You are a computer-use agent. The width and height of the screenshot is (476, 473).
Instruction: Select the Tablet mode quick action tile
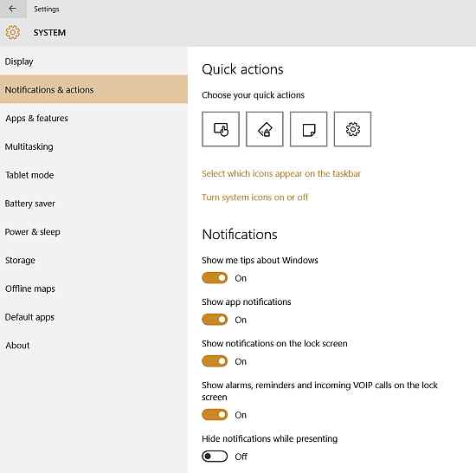pos(221,129)
